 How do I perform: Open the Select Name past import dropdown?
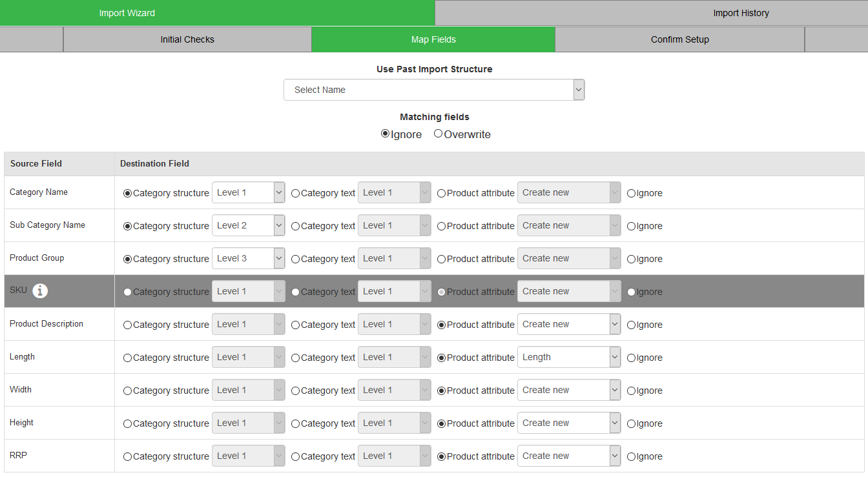(434, 90)
